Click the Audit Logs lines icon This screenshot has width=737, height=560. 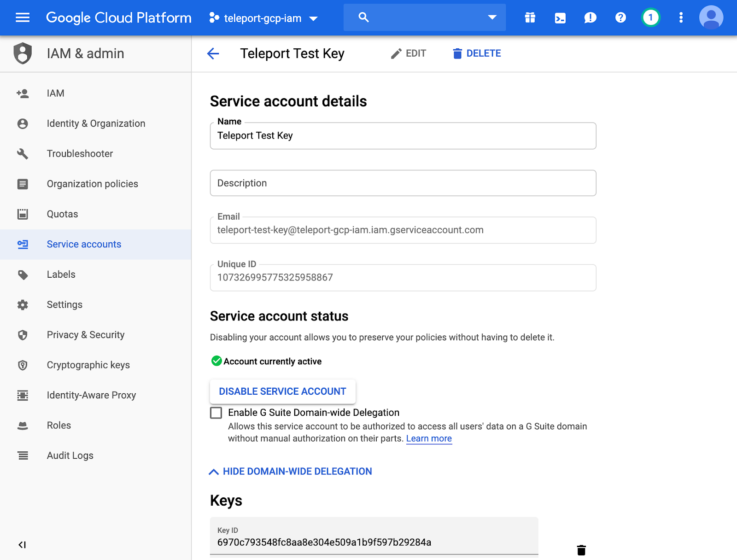pyautogui.click(x=23, y=455)
